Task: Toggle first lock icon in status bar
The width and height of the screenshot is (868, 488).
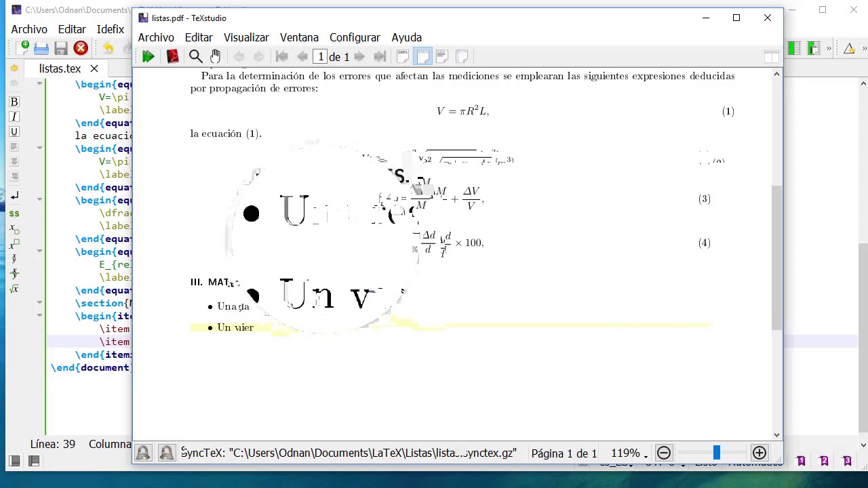Action: [x=143, y=453]
